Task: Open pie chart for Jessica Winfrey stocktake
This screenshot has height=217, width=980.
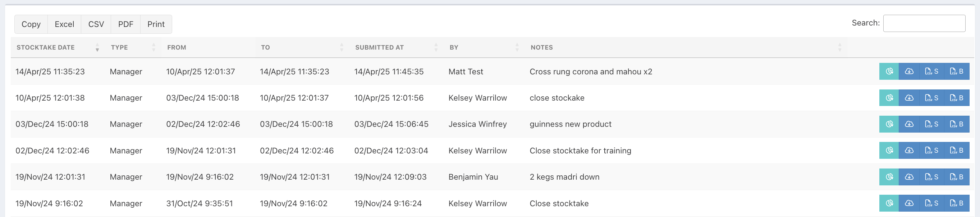Action: pos(889,124)
